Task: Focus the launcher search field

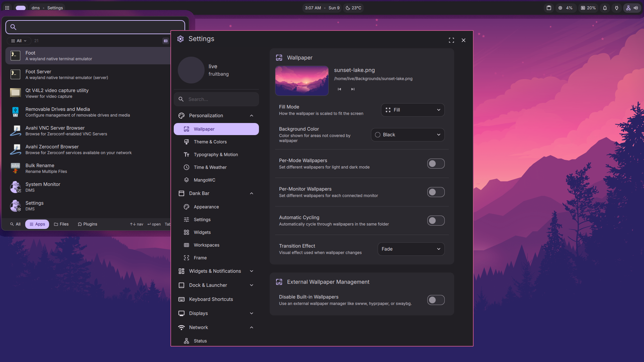Action: (95, 27)
